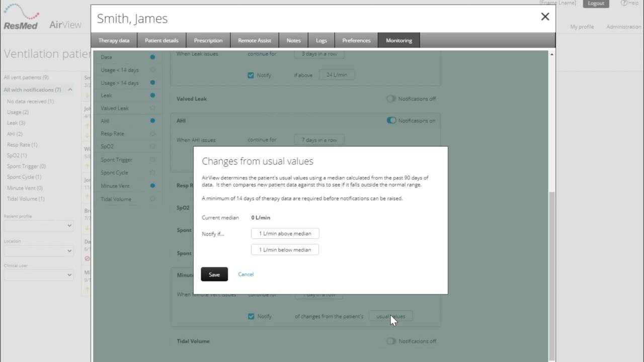Enable Valved Leak notifications toggle
This screenshot has width=644, height=362.
(x=391, y=99)
